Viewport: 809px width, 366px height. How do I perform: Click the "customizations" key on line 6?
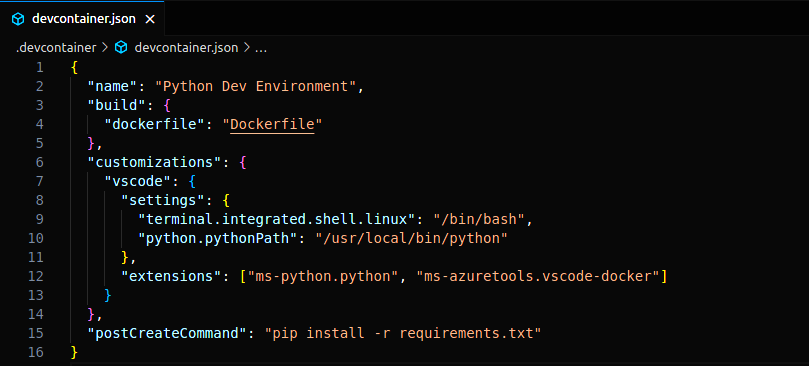[154, 162]
